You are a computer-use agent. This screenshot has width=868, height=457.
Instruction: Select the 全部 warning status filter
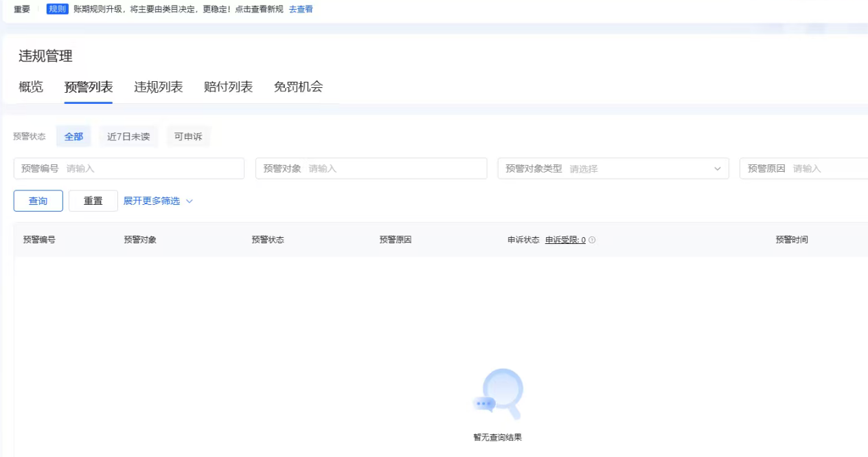[73, 137]
